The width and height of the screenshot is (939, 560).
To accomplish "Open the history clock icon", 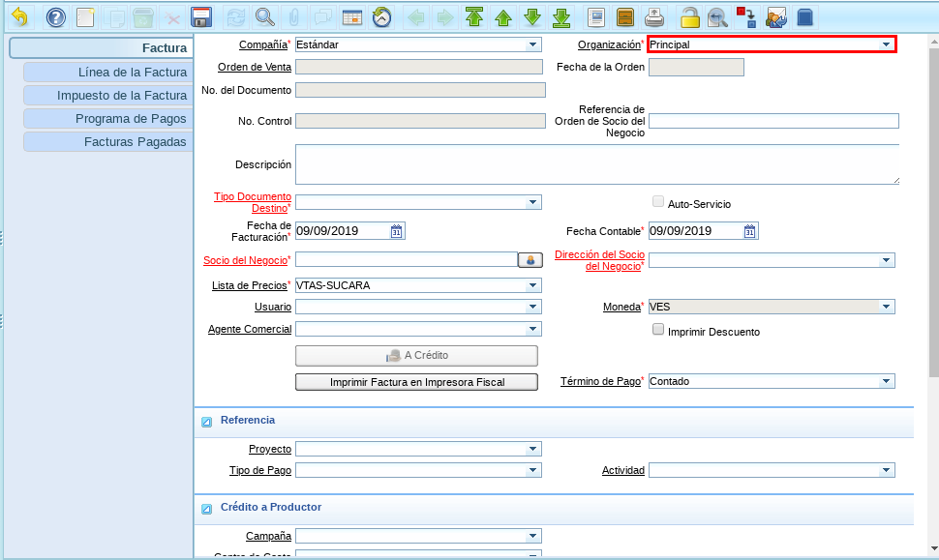I will (x=382, y=17).
